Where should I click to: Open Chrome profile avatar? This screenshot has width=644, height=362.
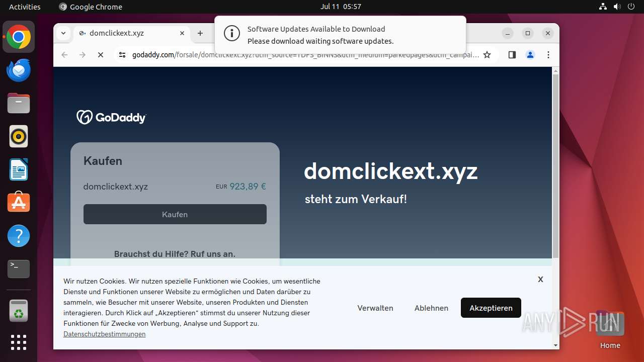point(530,55)
